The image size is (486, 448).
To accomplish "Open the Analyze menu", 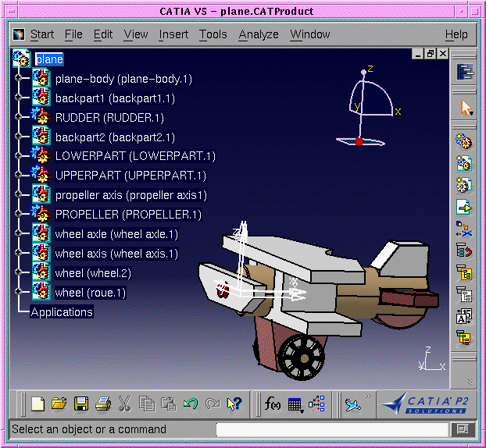I will click(x=258, y=34).
